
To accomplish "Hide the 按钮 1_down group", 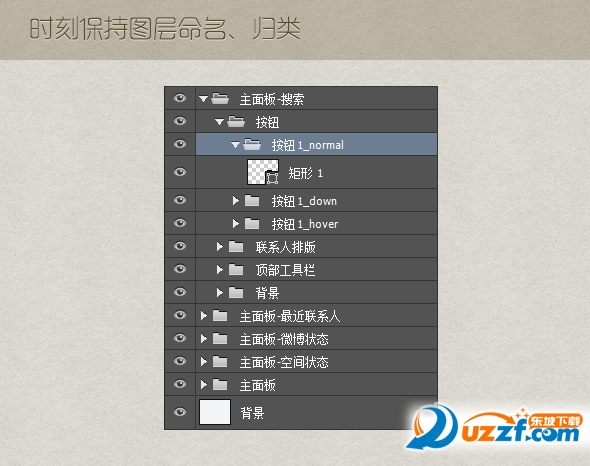I will (180, 200).
